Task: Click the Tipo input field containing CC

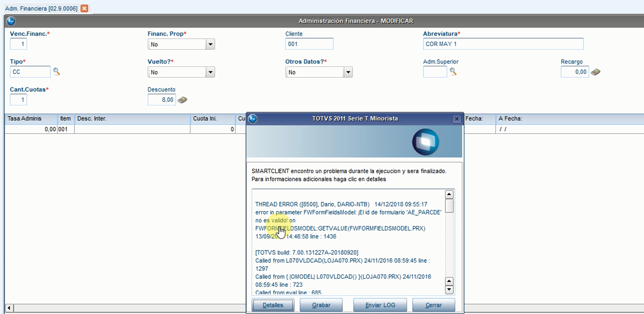Action: point(30,72)
